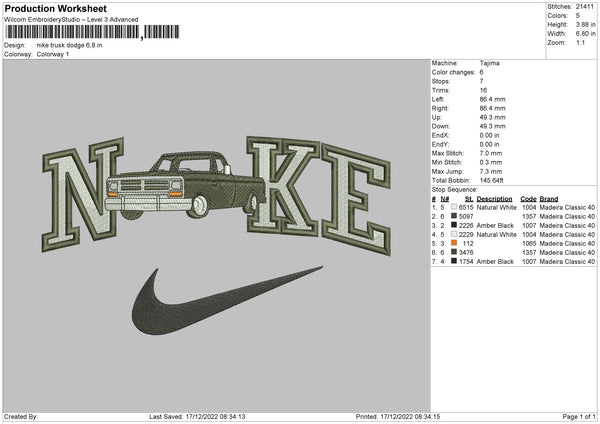Click 'Natural White' in stop row 1

point(496,207)
